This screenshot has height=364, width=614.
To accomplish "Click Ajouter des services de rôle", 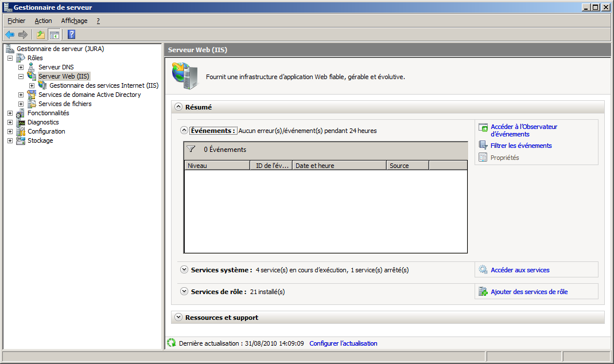I will click(x=528, y=292).
